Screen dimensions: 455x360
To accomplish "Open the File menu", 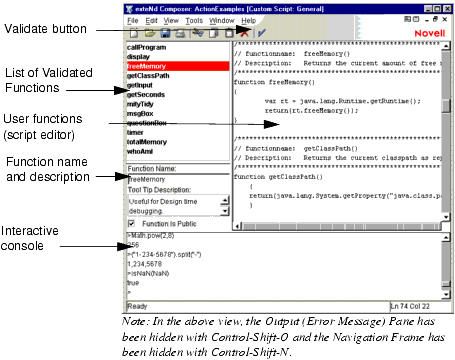I will click(133, 21).
